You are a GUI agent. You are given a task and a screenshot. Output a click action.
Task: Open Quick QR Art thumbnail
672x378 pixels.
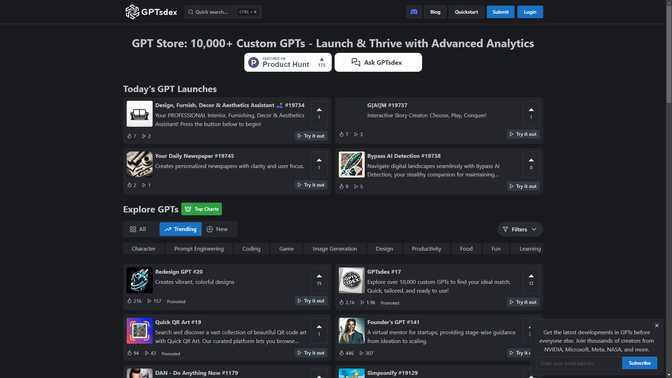(139, 331)
